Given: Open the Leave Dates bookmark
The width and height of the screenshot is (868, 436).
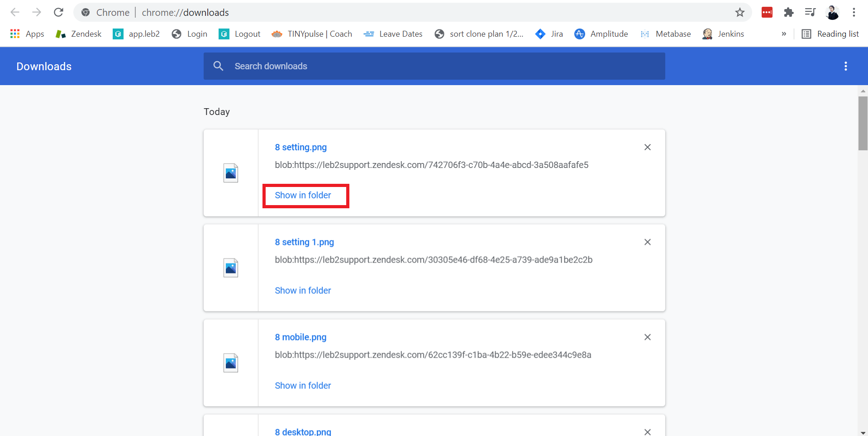Looking at the screenshot, I should pyautogui.click(x=393, y=34).
